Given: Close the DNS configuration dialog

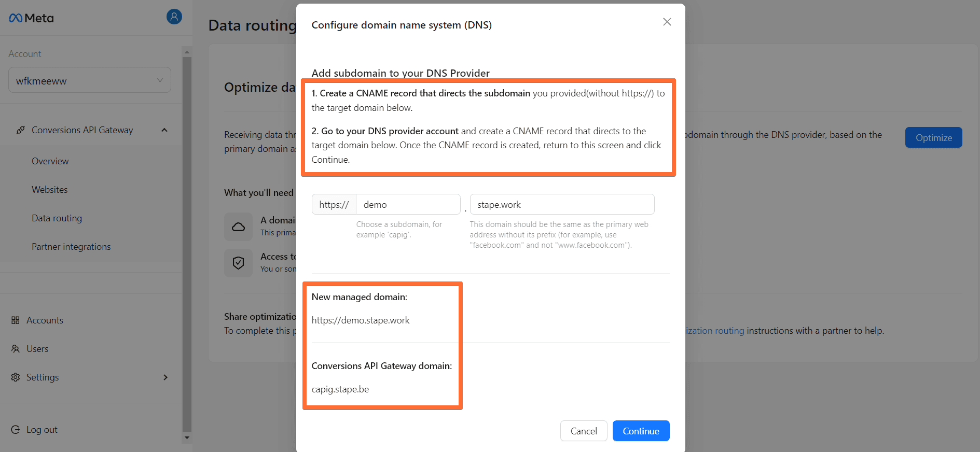Looking at the screenshot, I should tap(667, 22).
